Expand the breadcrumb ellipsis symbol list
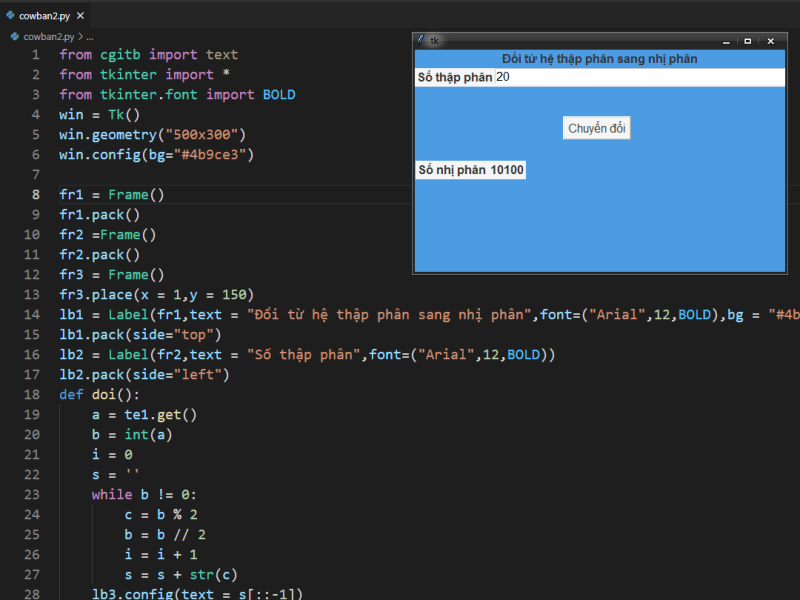Image resolution: width=800 pixels, height=600 pixels. tap(89, 35)
